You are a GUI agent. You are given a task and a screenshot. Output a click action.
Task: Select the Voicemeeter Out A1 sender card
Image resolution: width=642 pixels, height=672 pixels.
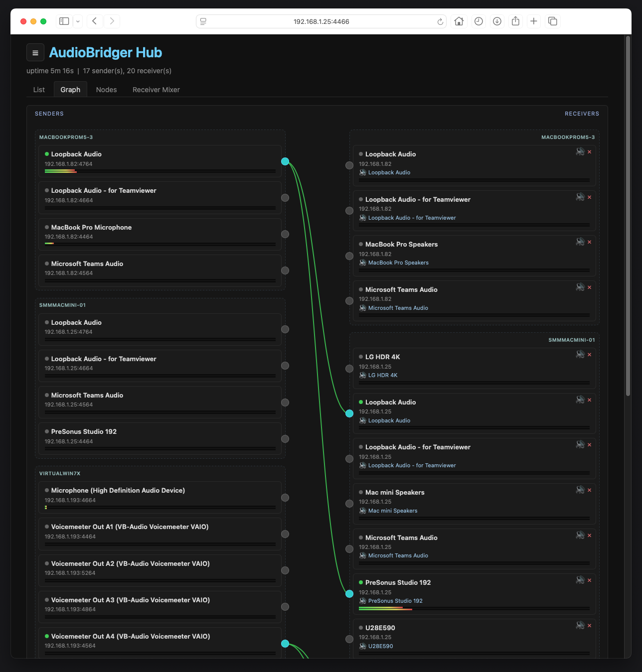pos(160,534)
